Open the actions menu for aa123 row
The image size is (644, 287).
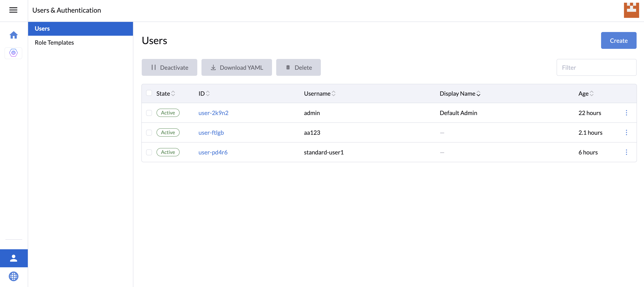(x=626, y=133)
